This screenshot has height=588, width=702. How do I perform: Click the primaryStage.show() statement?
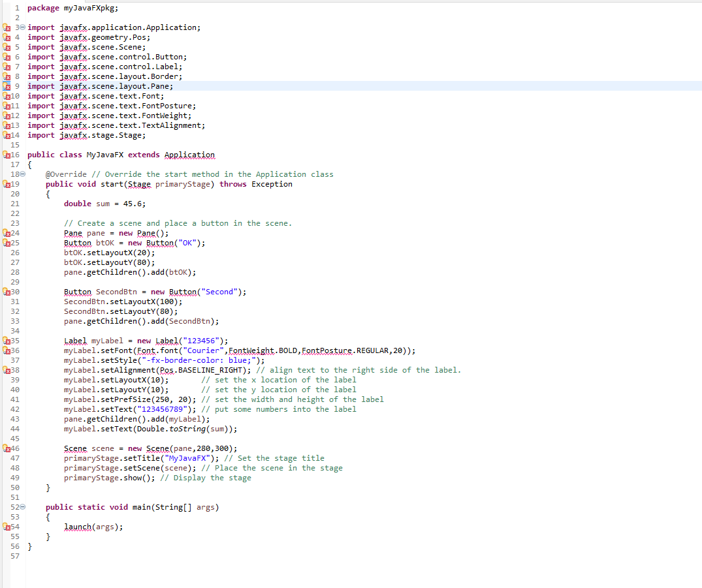110,478
